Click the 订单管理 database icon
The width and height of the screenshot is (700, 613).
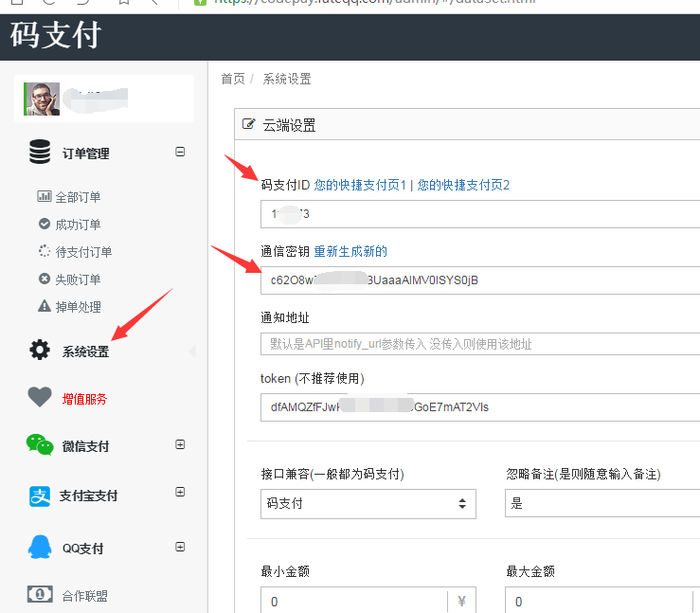pos(40,152)
